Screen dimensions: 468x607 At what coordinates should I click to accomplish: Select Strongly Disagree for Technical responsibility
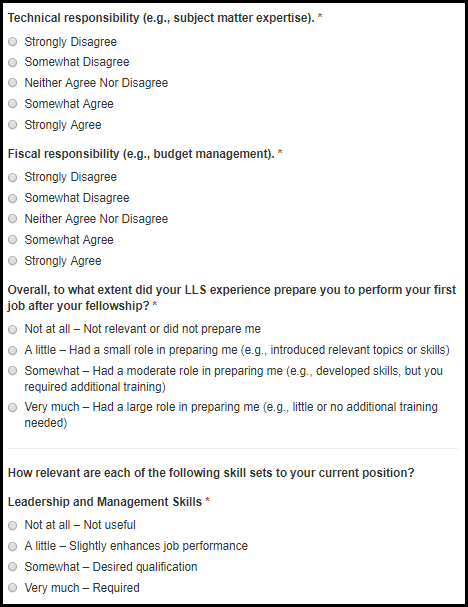tap(13, 41)
